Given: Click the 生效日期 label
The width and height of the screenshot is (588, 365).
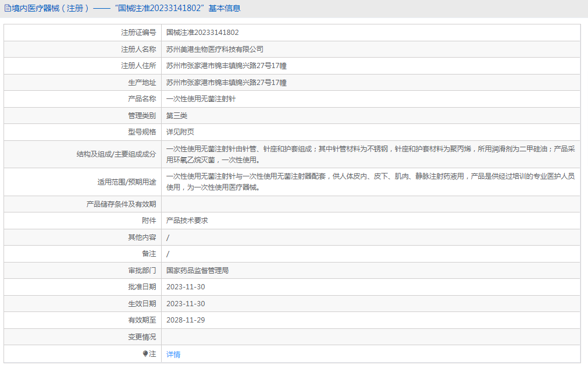Looking at the screenshot, I should [x=142, y=304].
